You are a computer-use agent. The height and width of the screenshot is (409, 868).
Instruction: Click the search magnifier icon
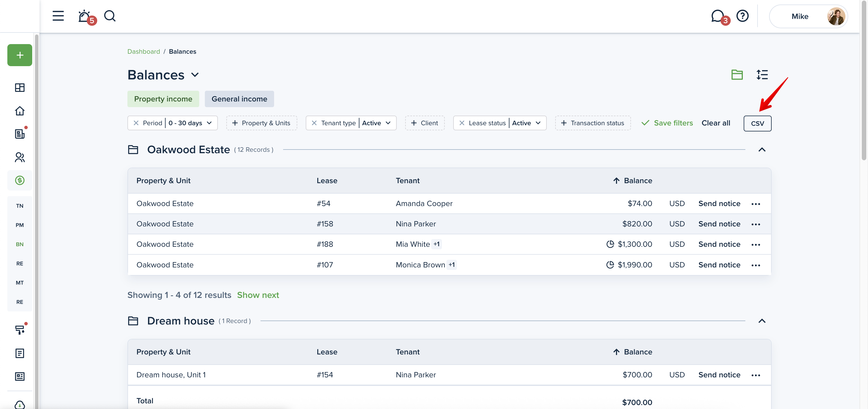[110, 16]
